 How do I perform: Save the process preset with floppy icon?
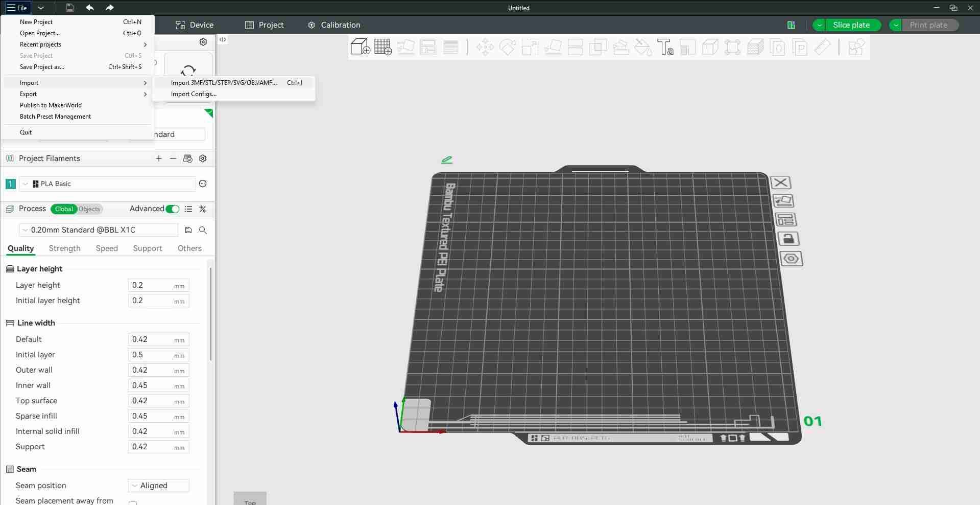(x=188, y=230)
